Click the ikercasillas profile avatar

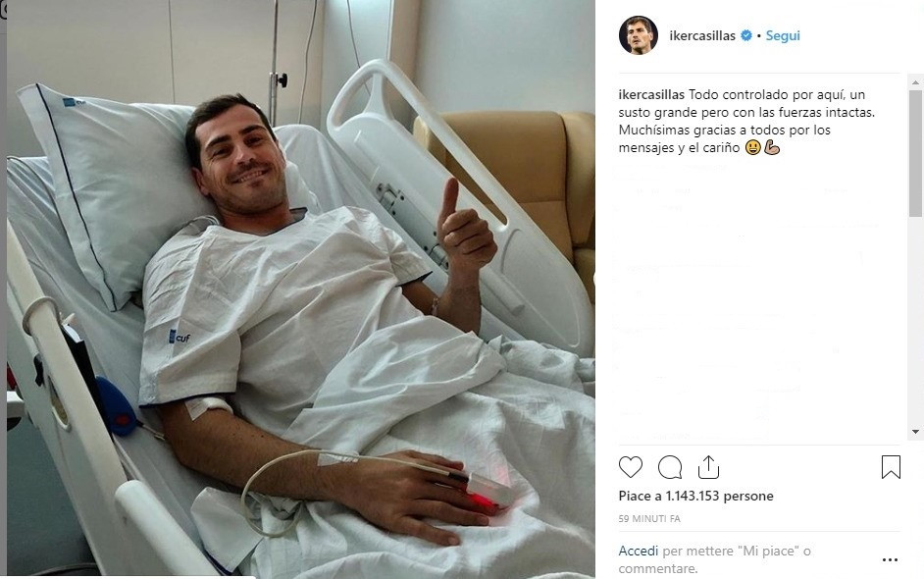(639, 35)
